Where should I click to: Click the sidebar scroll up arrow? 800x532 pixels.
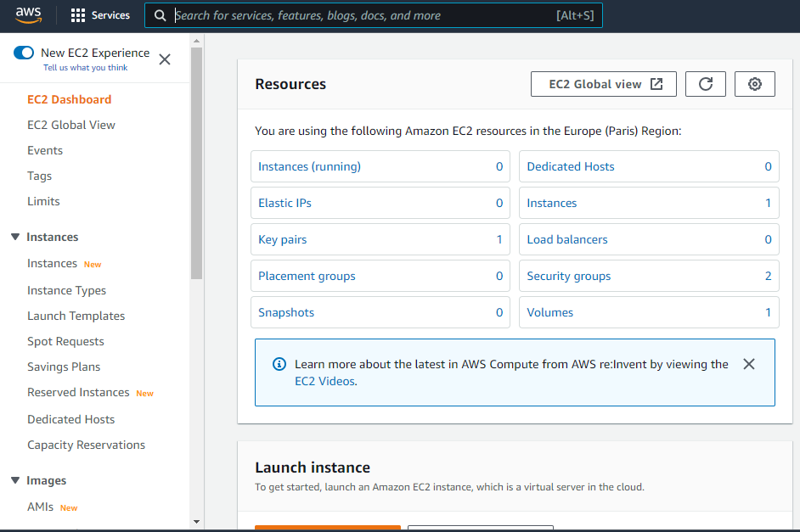196,41
